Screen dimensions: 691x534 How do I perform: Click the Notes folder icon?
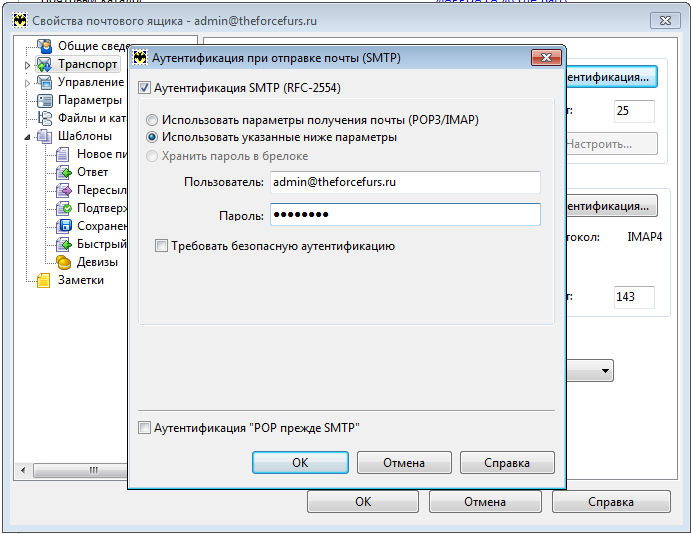pos(45,280)
